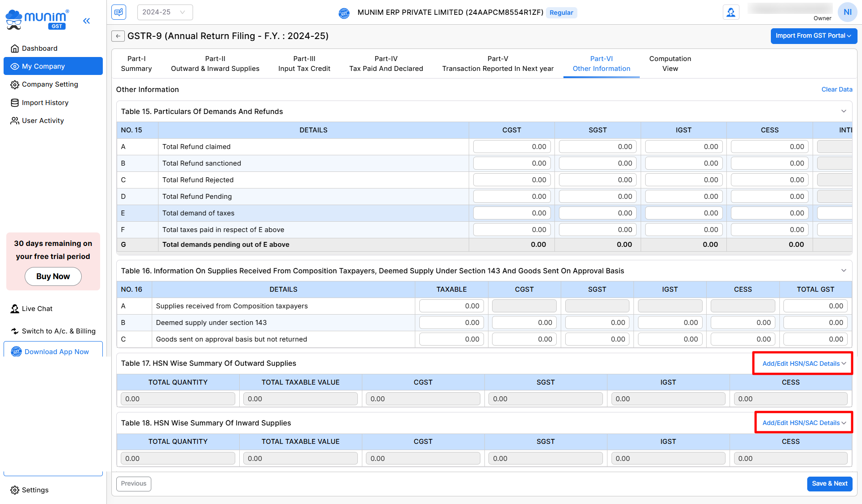The height and width of the screenshot is (504, 862).
Task: Click the back arrow beside GSTR-9 title
Action: point(118,36)
